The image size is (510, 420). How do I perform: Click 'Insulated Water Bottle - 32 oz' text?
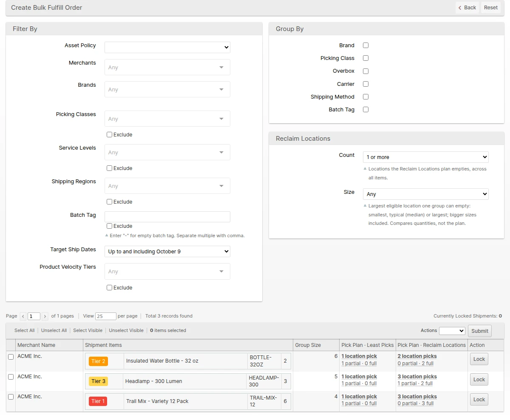162,361
